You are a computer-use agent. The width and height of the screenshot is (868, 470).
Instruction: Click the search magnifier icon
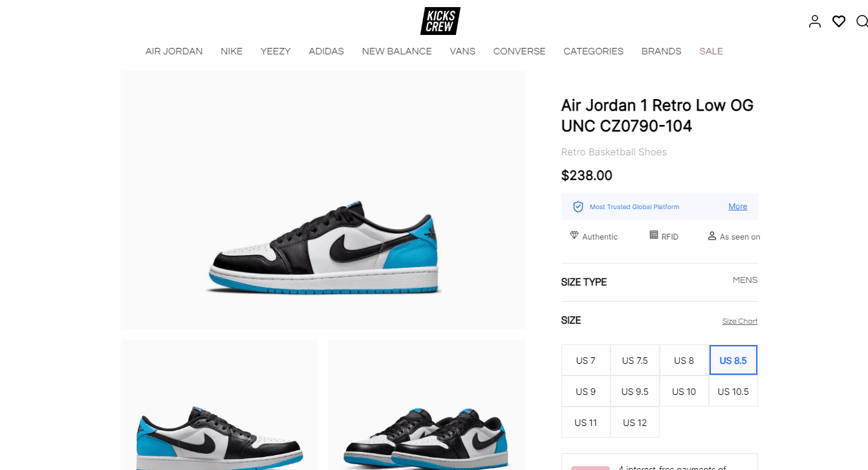point(862,21)
